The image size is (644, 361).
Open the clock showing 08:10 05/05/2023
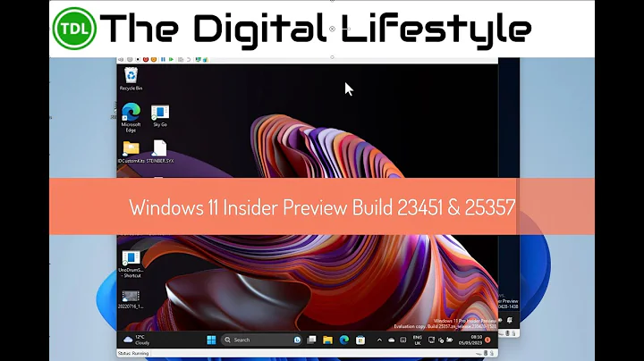pos(470,340)
